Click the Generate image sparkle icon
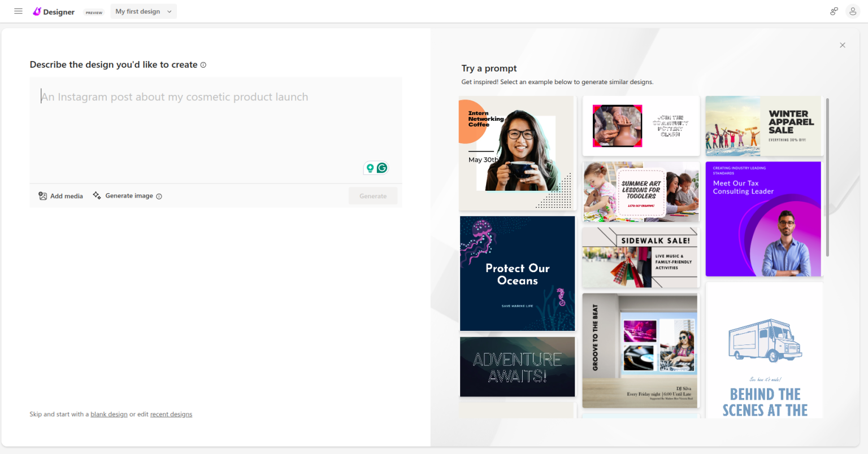The height and width of the screenshot is (454, 868). pyautogui.click(x=97, y=195)
